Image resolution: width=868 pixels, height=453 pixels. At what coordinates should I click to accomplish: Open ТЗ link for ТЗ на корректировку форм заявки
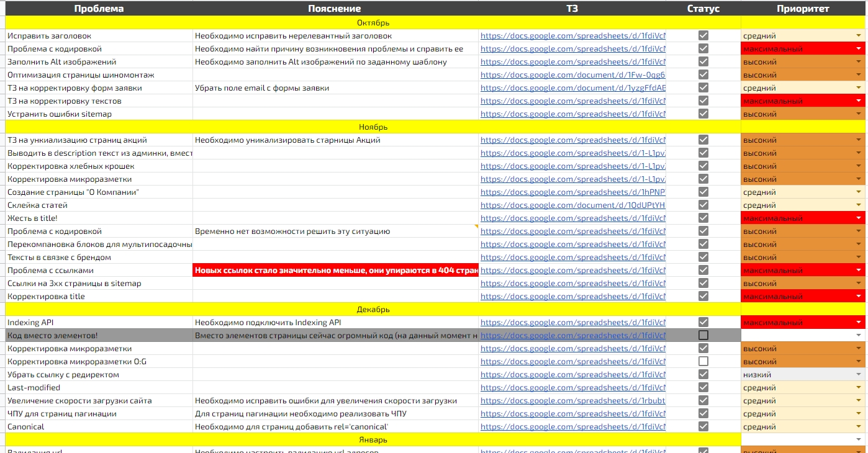coord(572,88)
